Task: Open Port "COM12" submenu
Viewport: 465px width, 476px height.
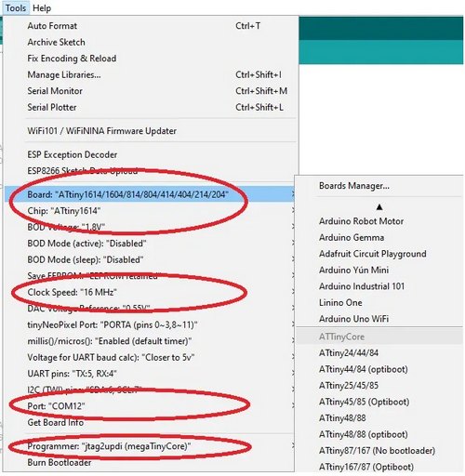Action: 151,406
